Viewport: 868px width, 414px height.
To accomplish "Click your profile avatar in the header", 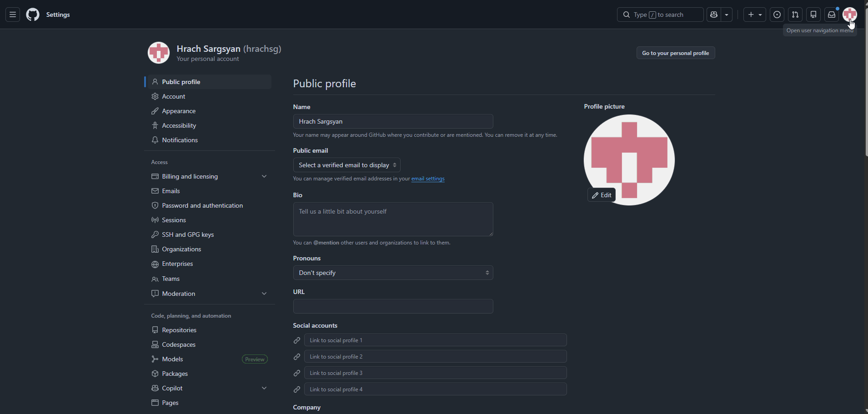I will pyautogui.click(x=849, y=14).
